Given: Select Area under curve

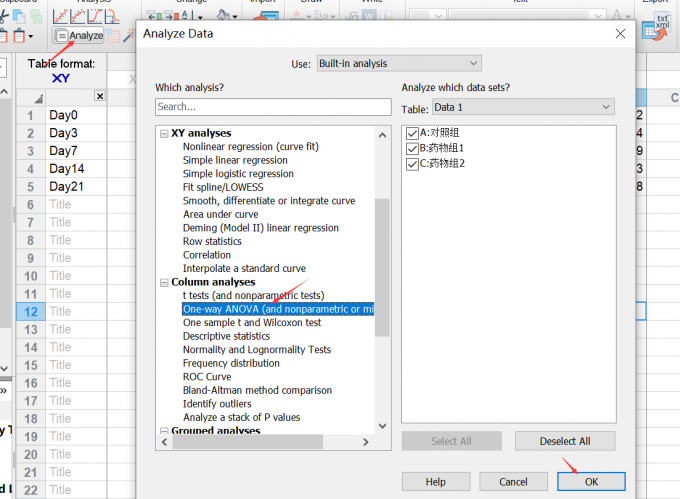Looking at the screenshot, I should 220,214.
